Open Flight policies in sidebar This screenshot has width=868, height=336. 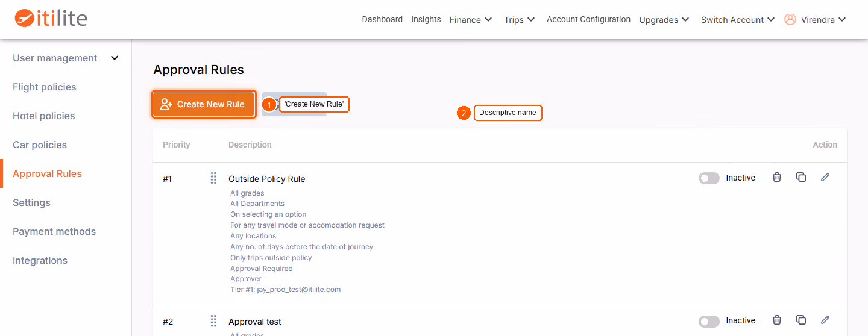point(45,87)
